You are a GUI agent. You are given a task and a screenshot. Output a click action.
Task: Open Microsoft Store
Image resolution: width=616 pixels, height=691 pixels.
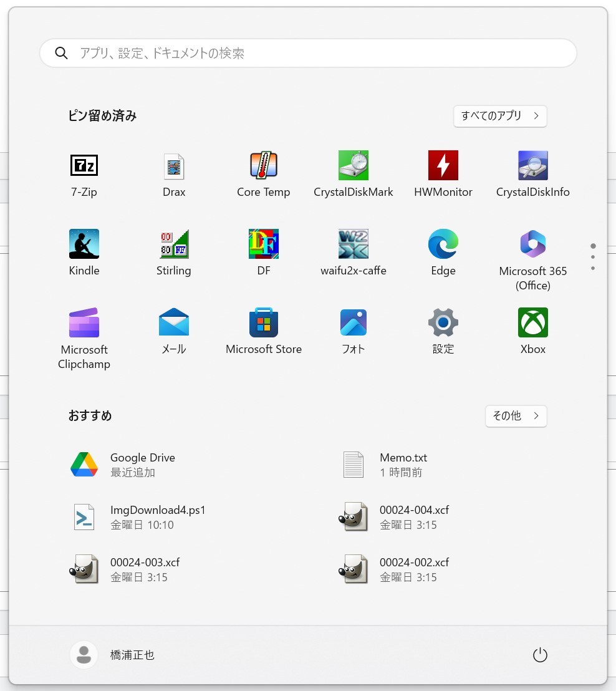(264, 332)
